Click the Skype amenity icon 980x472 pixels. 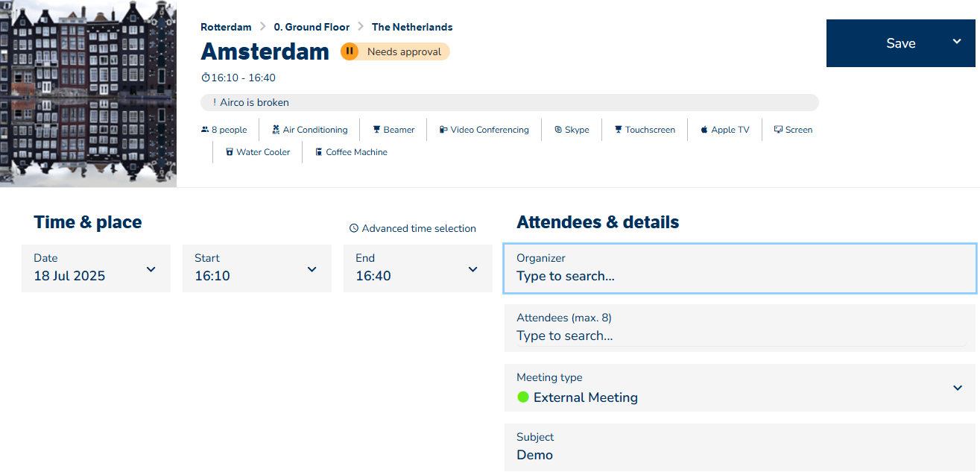click(558, 130)
